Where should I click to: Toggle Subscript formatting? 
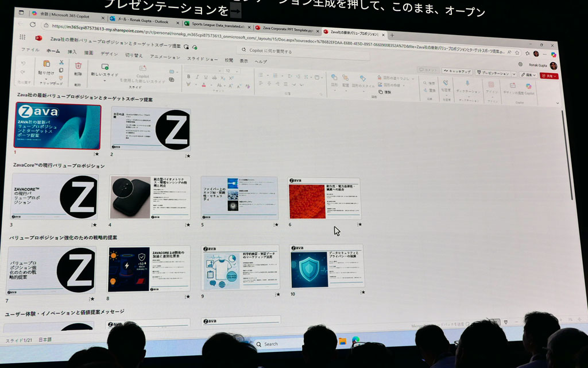223,78
